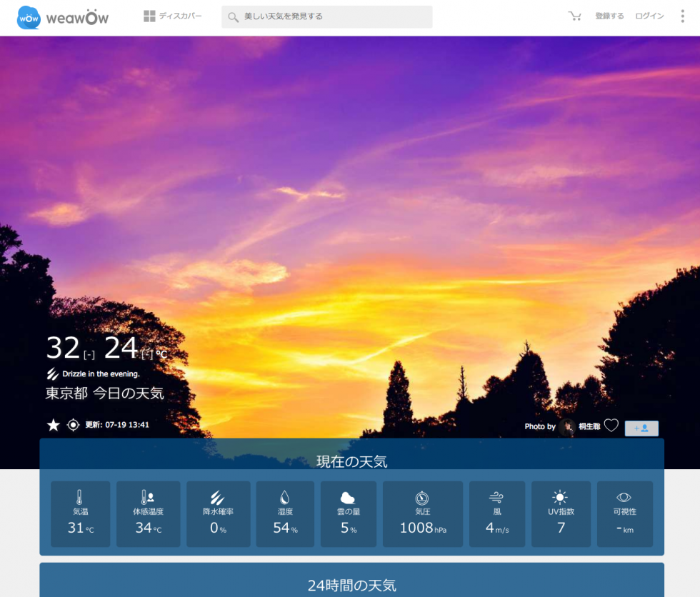Click the search field for weather
The width and height of the screenshot is (700, 597).
(x=327, y=16)
